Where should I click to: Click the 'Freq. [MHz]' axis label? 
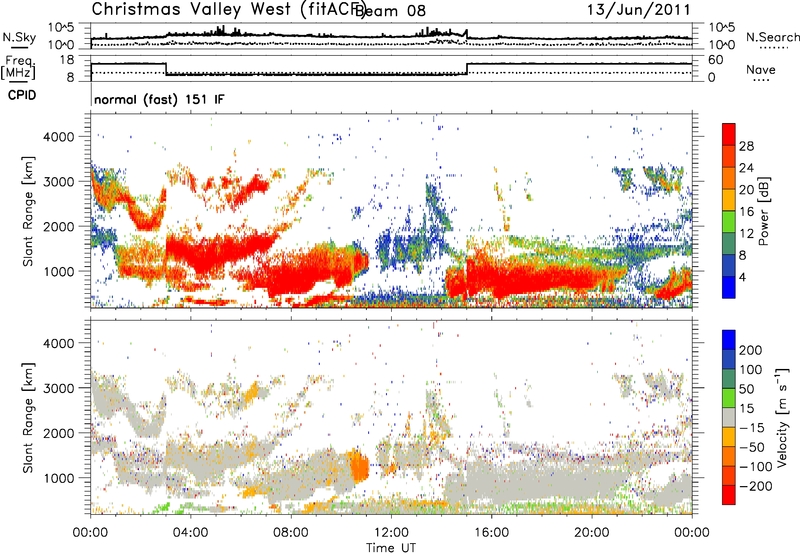[18, 67]
